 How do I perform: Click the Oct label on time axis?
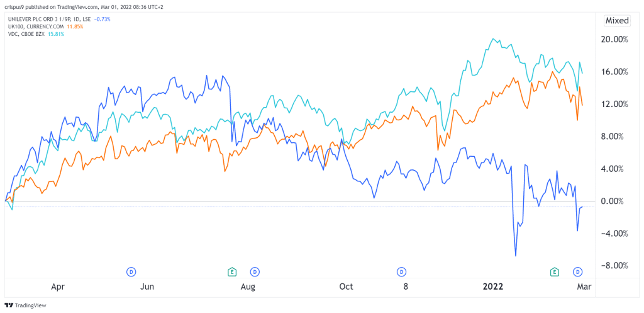tap(346, 287)
